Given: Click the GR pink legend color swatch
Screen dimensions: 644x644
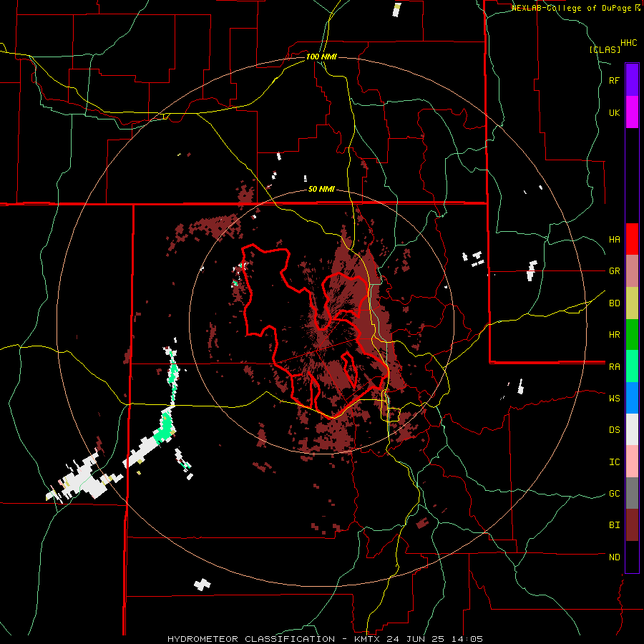Looking at the screenshot, I should point(632,271).
